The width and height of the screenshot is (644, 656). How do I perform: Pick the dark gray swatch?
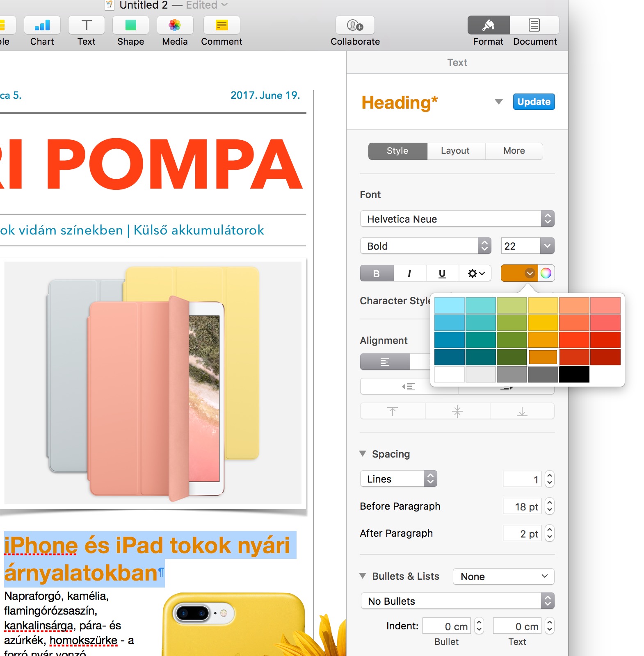pos(543,374)
